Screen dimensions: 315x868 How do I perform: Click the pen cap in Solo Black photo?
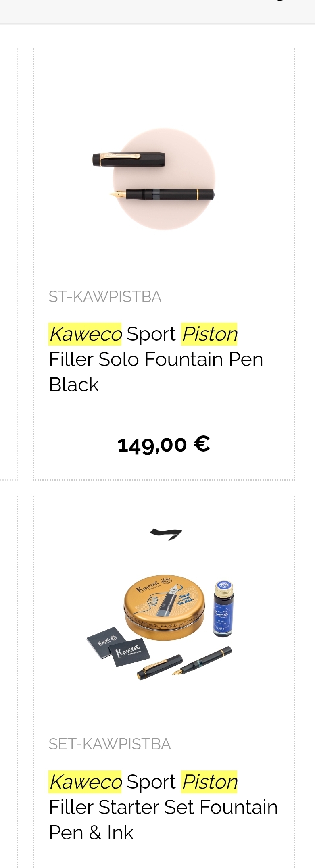(x=129, y=160)
